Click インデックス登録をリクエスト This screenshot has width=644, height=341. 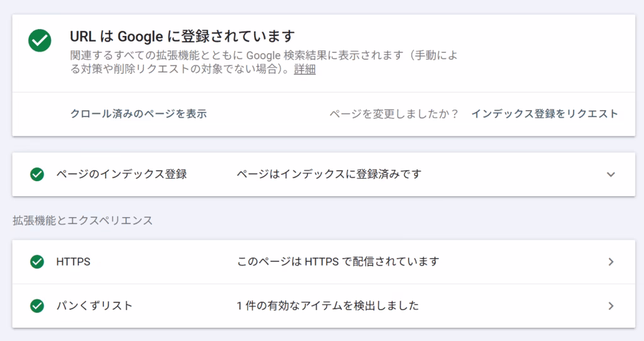[545, 114]
